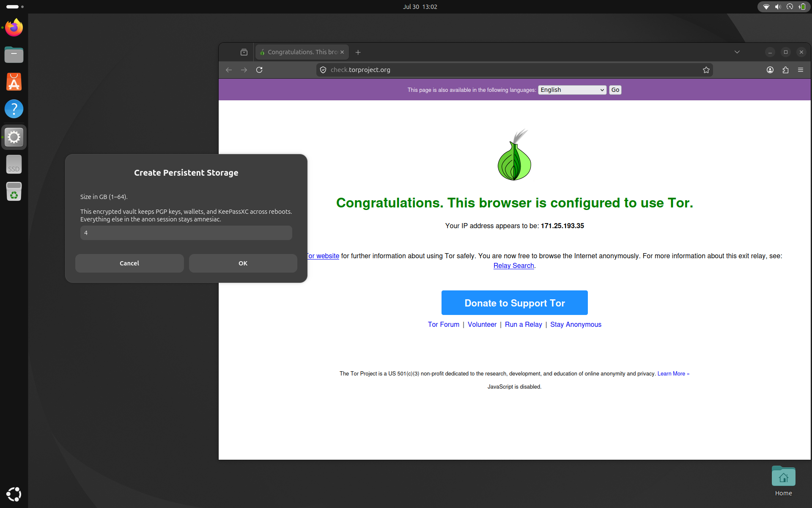Open the Relay Search link
The width and height of the screenshot is (812, 508).
pos(513,266)
